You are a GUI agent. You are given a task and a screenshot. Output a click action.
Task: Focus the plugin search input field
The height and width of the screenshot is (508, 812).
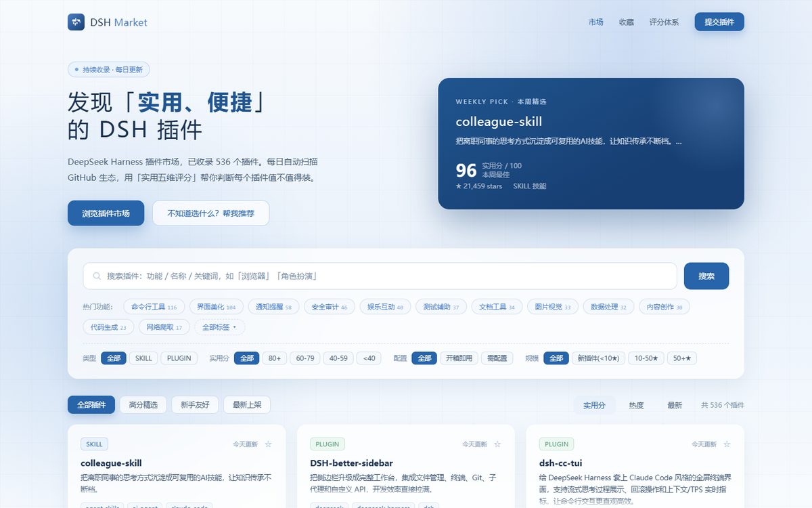[x=380, y=276]
